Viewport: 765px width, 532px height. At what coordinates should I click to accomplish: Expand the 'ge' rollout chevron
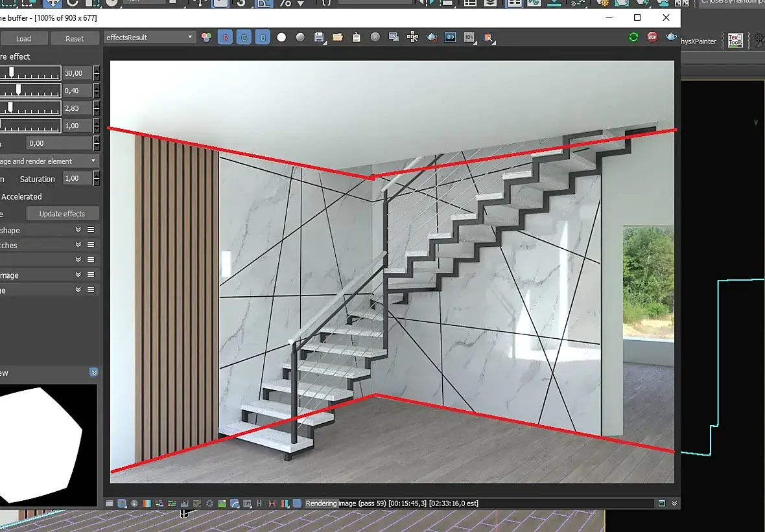click(x=78, y=290)
